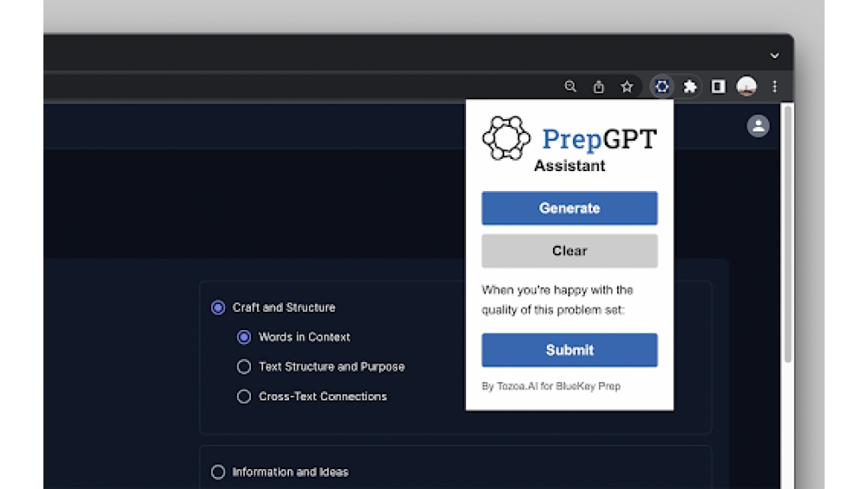Expand the tab search chevron

coord(774,56)
